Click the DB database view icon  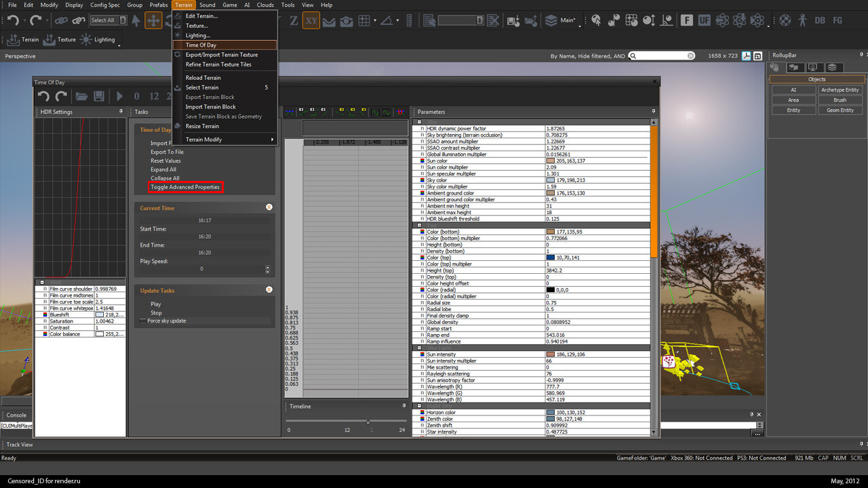819,21
